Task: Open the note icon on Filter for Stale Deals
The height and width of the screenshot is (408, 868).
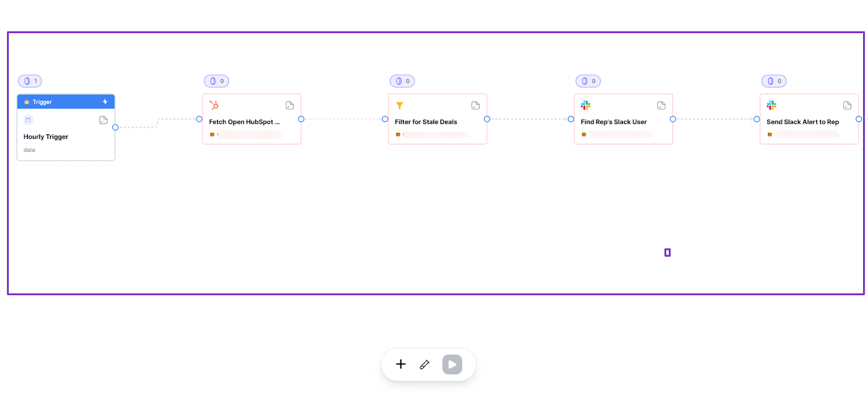Action: point(476,105)
